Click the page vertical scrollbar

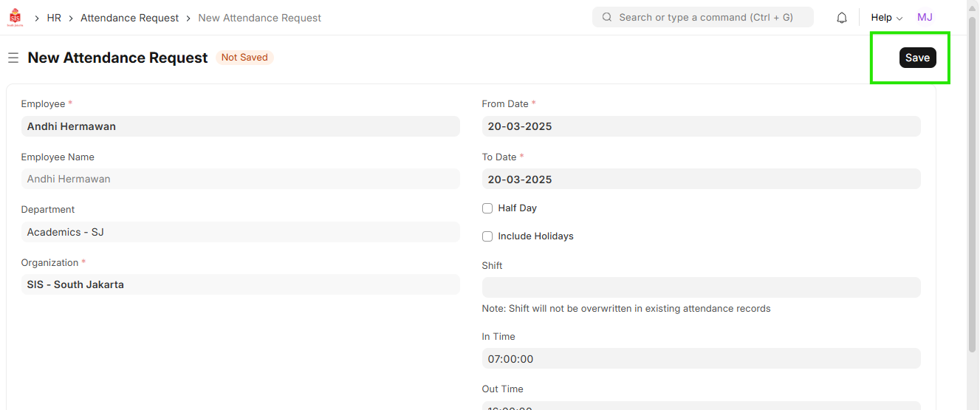972,222
